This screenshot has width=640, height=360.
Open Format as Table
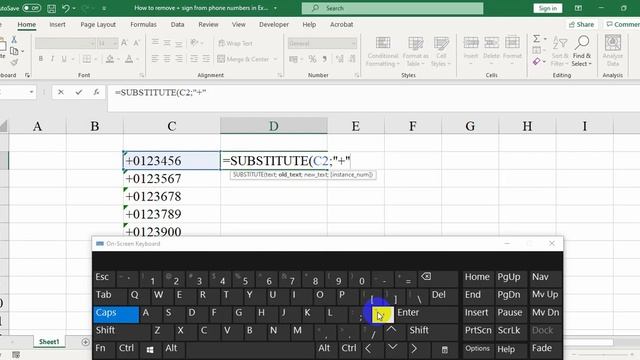pos(416,51)
